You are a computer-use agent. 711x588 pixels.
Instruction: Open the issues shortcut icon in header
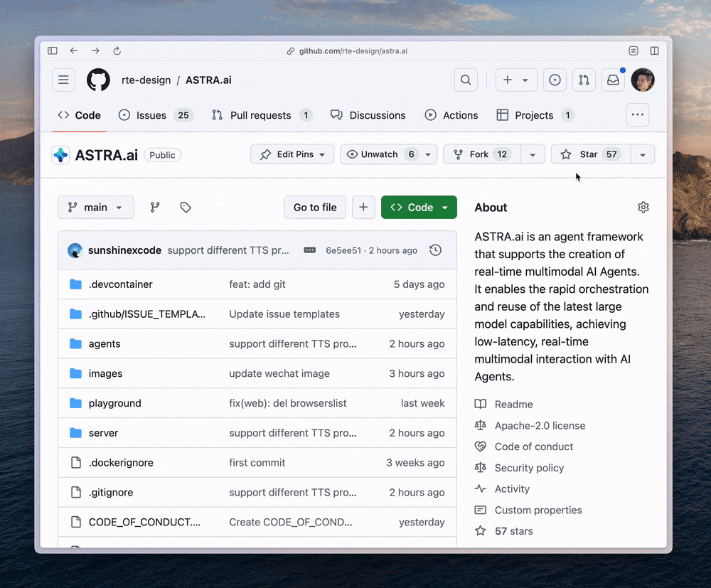[x=555, y=80]
